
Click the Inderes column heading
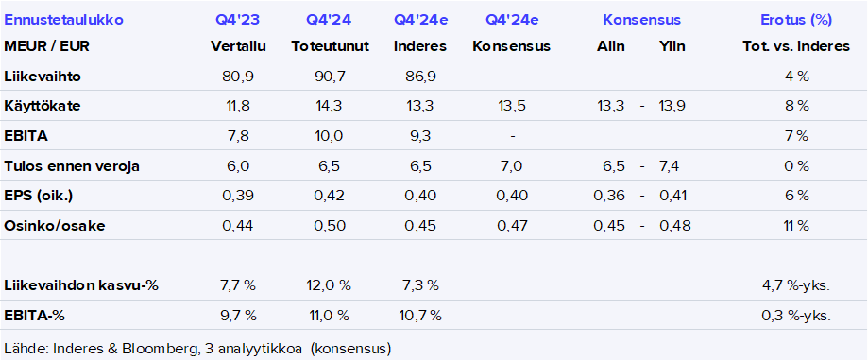point(420,46)
